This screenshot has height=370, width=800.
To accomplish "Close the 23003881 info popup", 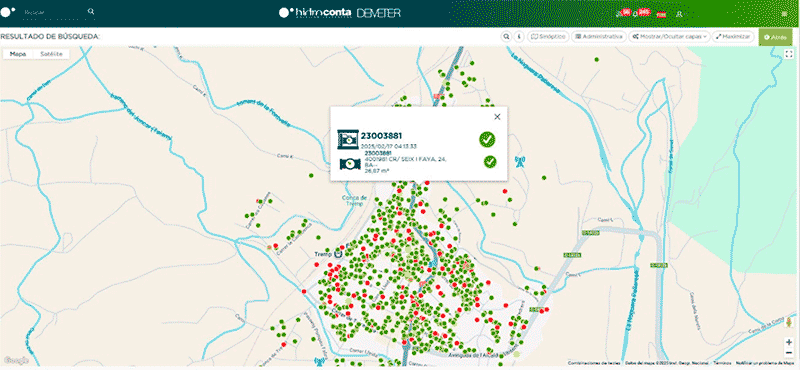I will (x=497, y=117).
